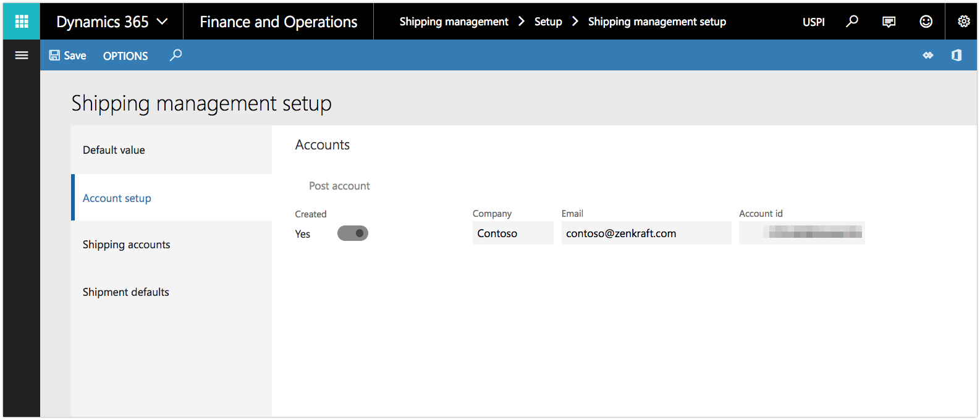Image resolution: width=980 pixels, height=420 pixels.
Task: Click the action bar search icon
Action: click(176, 56)
